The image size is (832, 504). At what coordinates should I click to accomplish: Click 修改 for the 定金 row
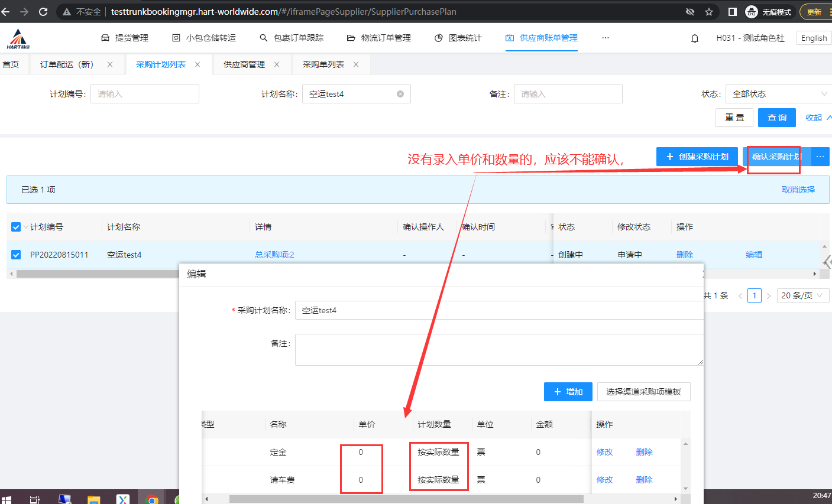[x=604, y=452]
